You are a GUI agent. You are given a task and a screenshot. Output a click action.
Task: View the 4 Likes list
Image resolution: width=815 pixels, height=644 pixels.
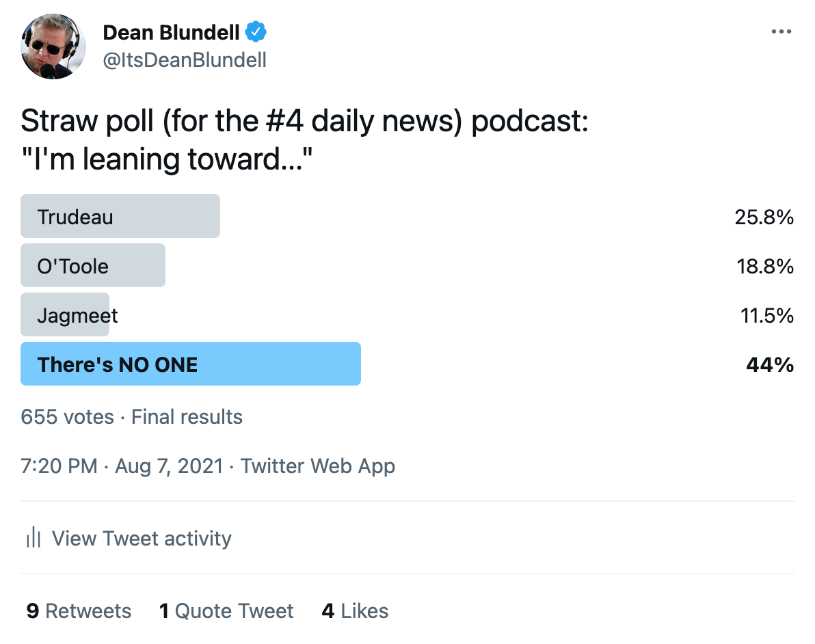click(355, 611)
